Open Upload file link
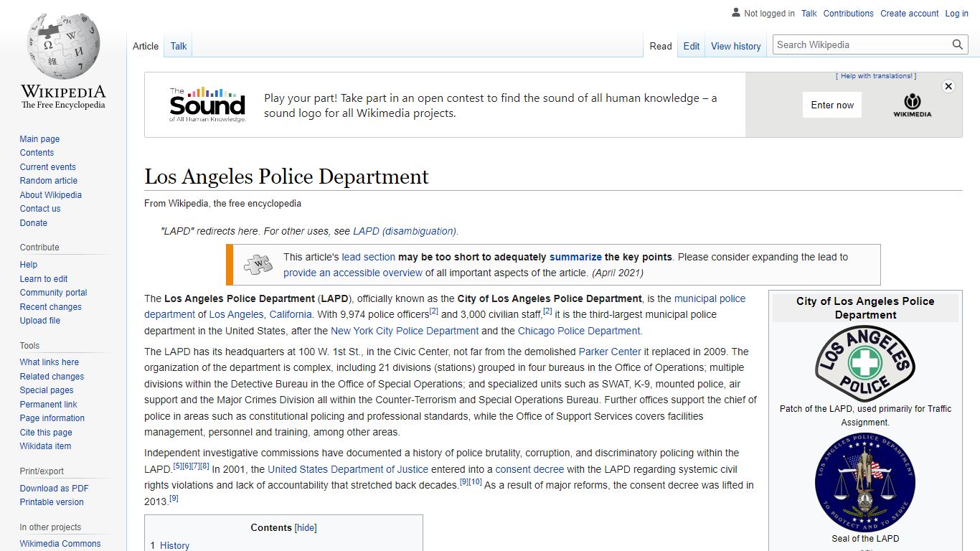 (40, 321)
